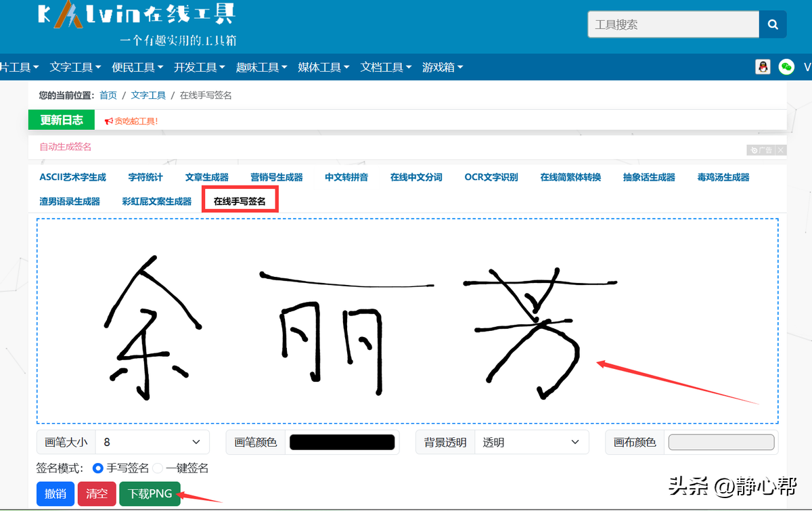The height and width of the screenshot is (511, 812).
Task: Open the 画笔大小 brush size dropdown
Action: pyautogui.click(x=152, y=441)
